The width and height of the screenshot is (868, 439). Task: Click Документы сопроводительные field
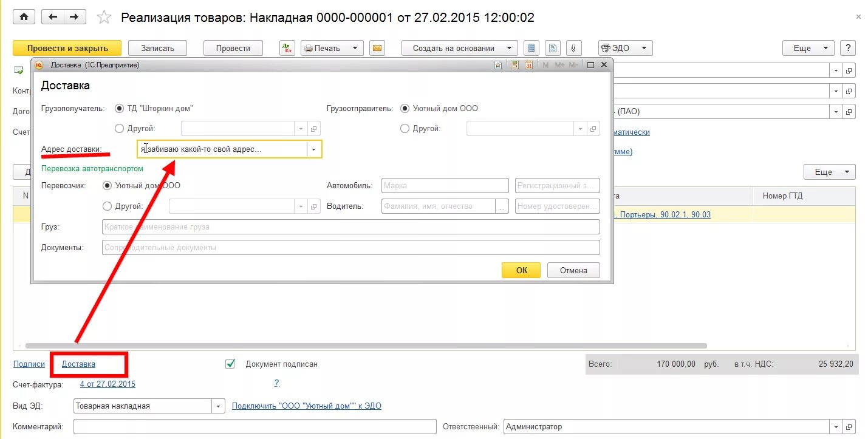click(351, 248)
